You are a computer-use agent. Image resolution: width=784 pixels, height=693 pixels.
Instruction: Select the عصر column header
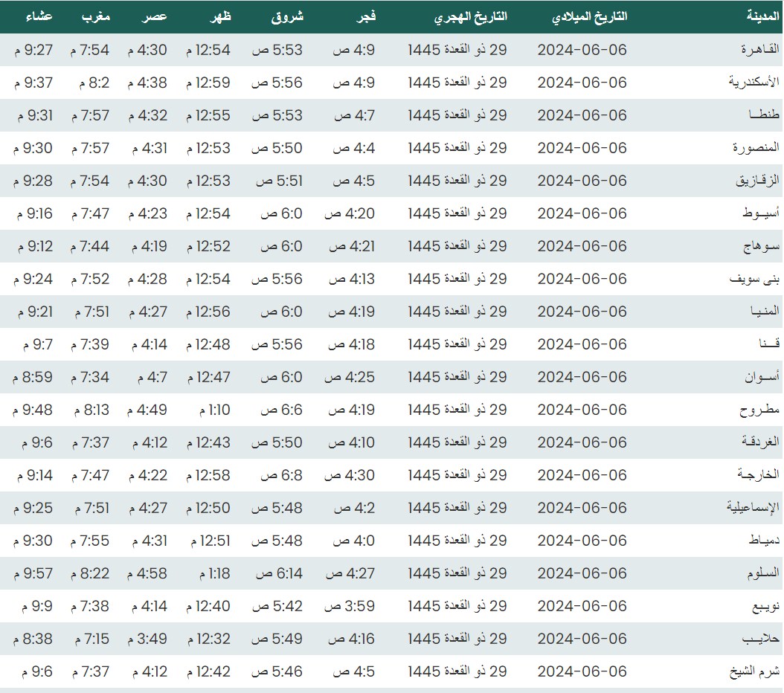155,16
